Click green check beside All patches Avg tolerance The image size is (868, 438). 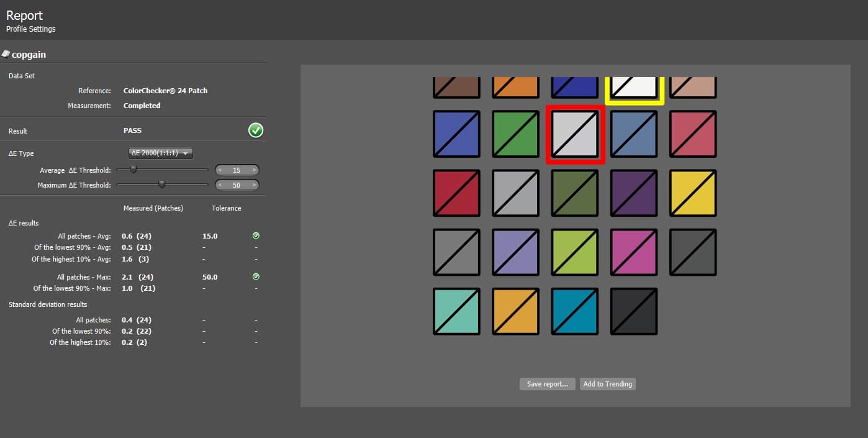pos(256,236)
